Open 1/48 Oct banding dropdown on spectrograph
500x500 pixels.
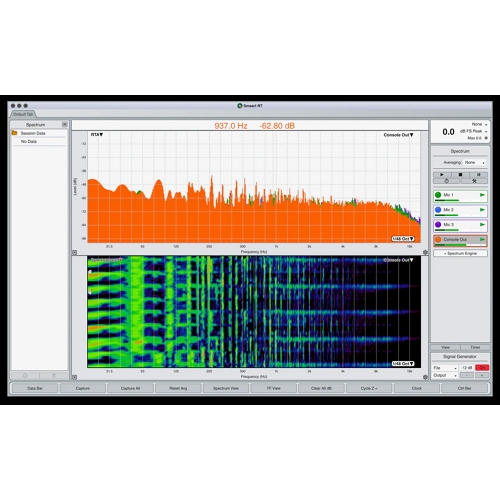(x=403, y=364)
